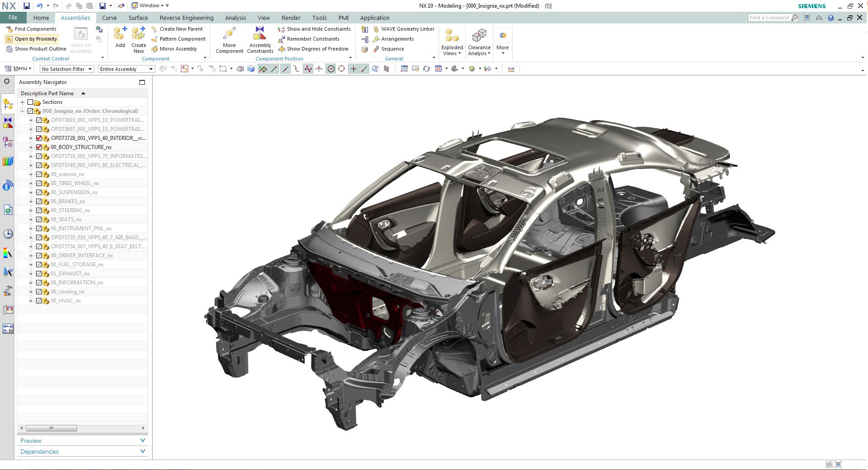The width and height of the screenshot is (868, 470).
Task: Toggle the Sections folder checkbox
Action: [30, 102]
